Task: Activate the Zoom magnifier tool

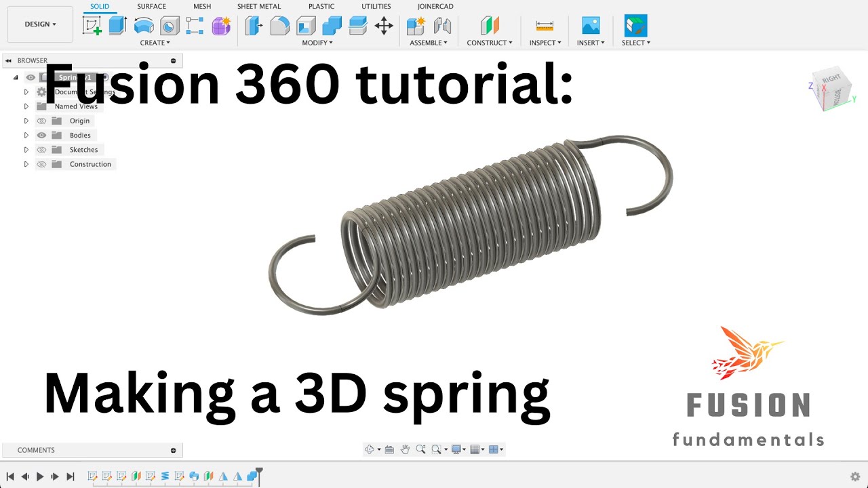Action: point(420,449)
